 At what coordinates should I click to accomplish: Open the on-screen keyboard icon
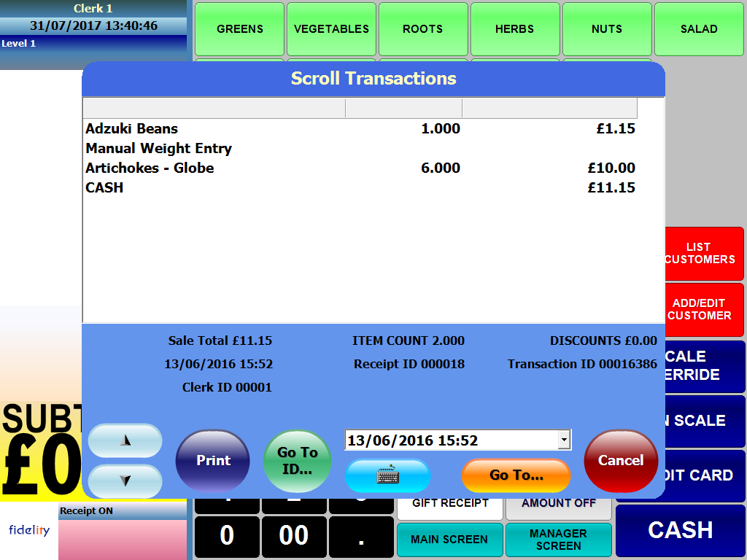387,475
